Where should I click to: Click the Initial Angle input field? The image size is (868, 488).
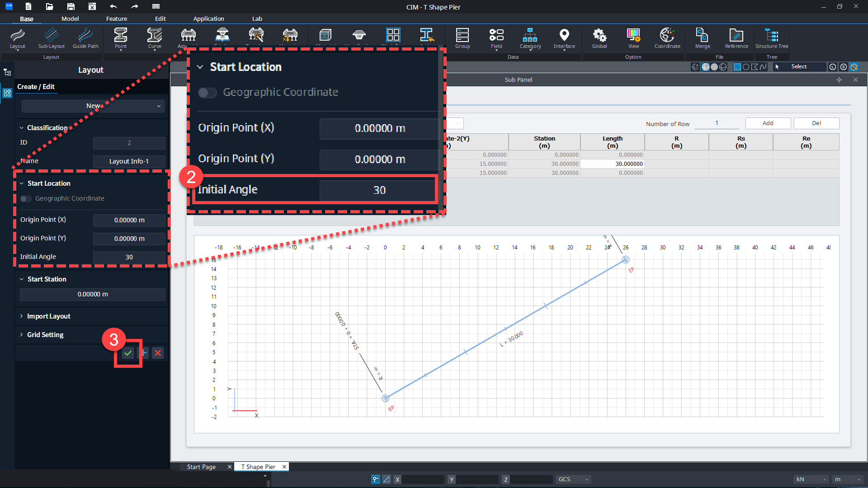click(x=129, y=257)
